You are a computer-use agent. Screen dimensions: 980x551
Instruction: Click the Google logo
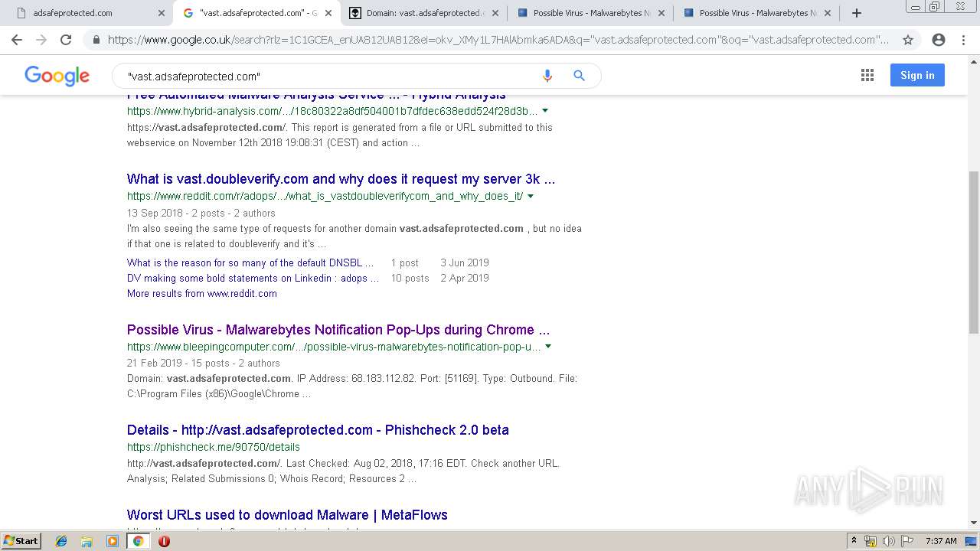pyautogui.click(x=57, y=76)
